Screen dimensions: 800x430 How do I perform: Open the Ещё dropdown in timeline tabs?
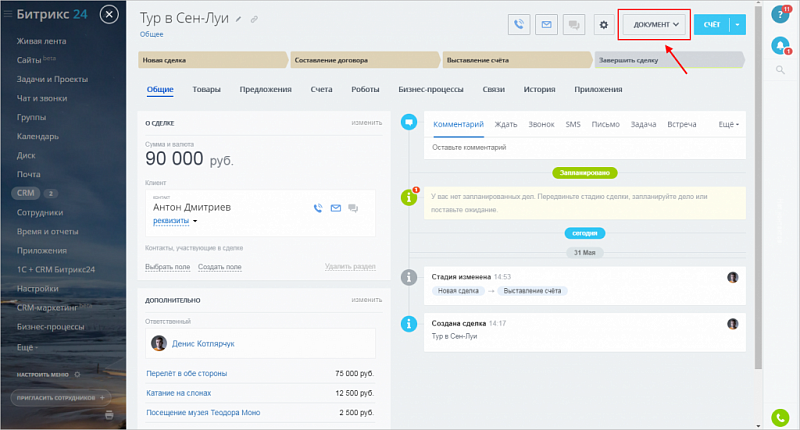(x=729, y=125)
